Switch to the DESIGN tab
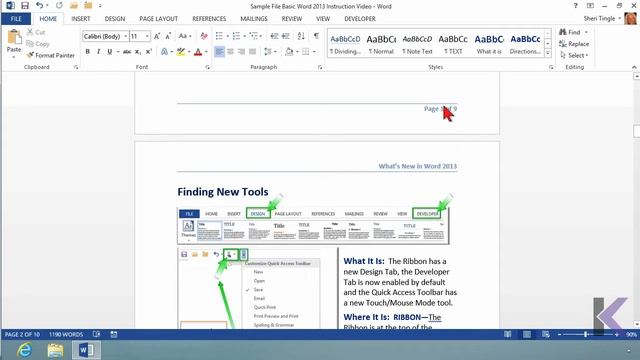 pyautogui.click(x=115, y=19)
